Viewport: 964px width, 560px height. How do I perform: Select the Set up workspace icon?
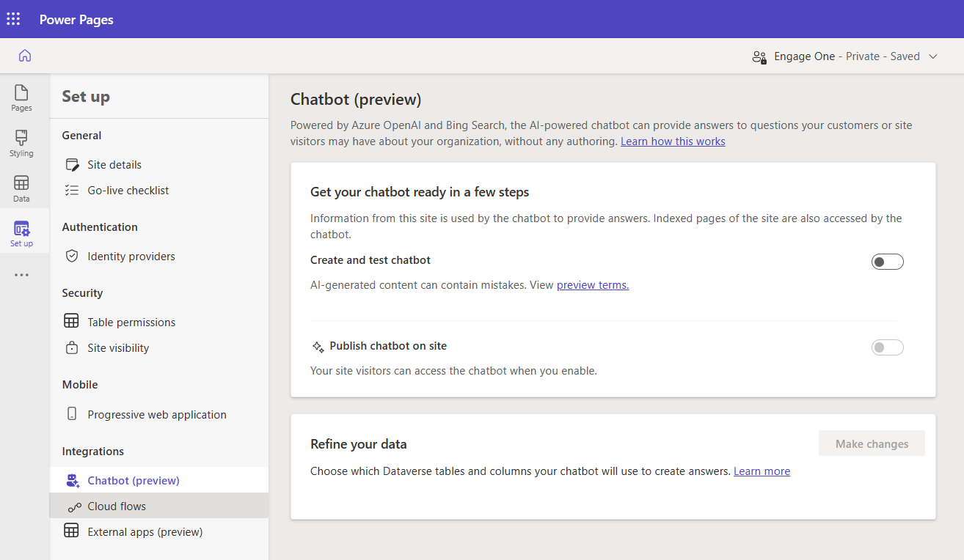21,234
